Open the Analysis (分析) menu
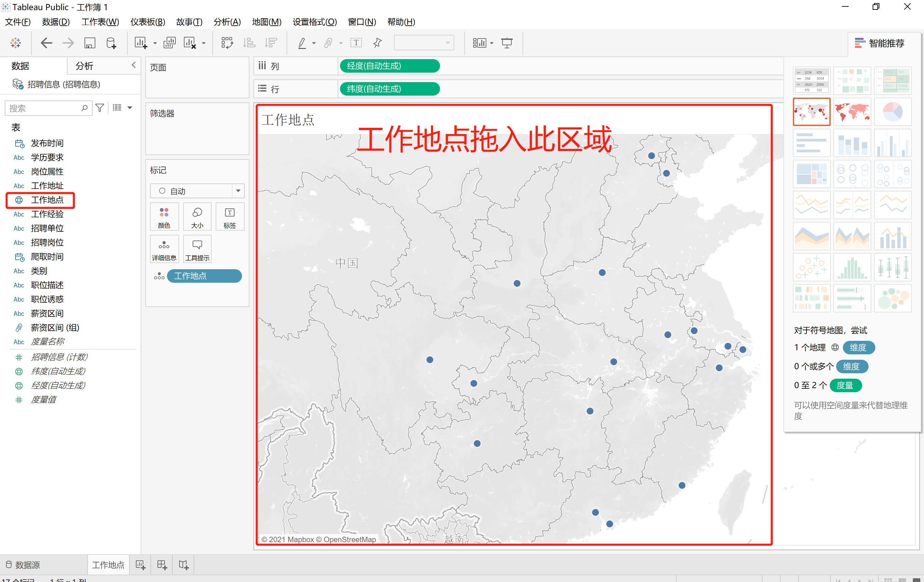This screenshot has width=924, height=582. click(227, 22)
